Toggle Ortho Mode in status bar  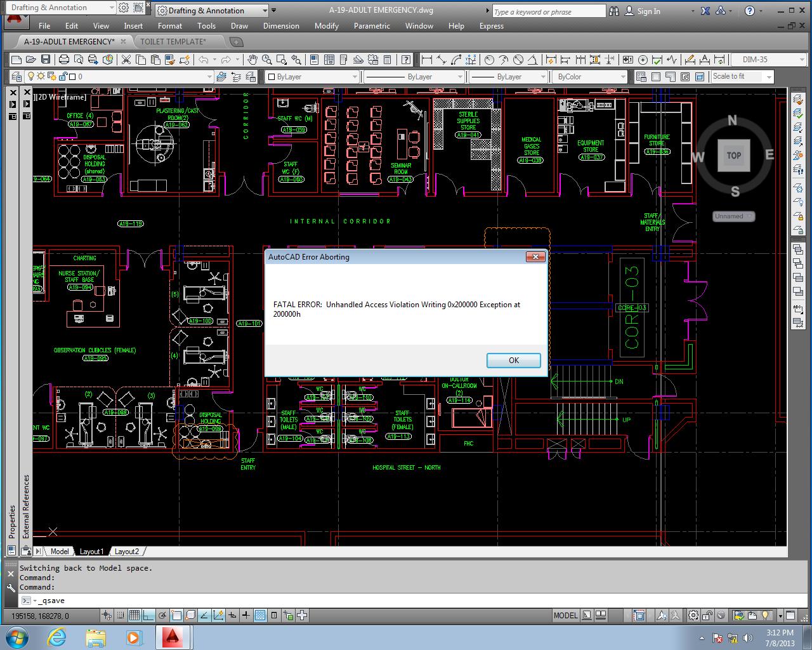[x=148, y=615]
